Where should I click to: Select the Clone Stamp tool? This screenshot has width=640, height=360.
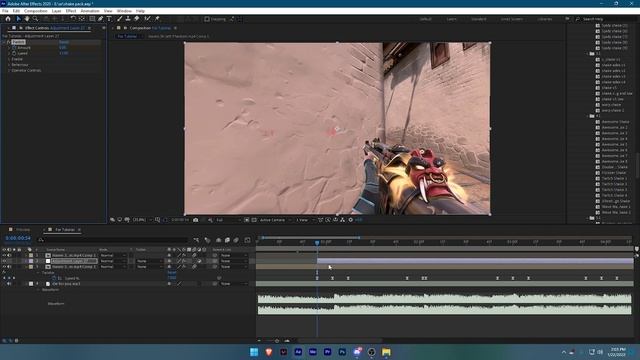tap(128, 19)
